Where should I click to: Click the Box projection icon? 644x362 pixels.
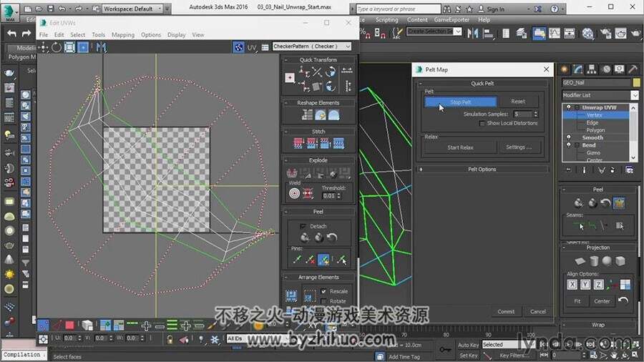click(x=620, y=261)
